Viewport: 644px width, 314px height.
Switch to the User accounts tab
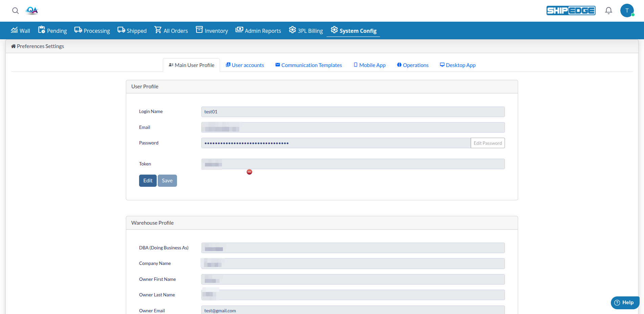245,65
